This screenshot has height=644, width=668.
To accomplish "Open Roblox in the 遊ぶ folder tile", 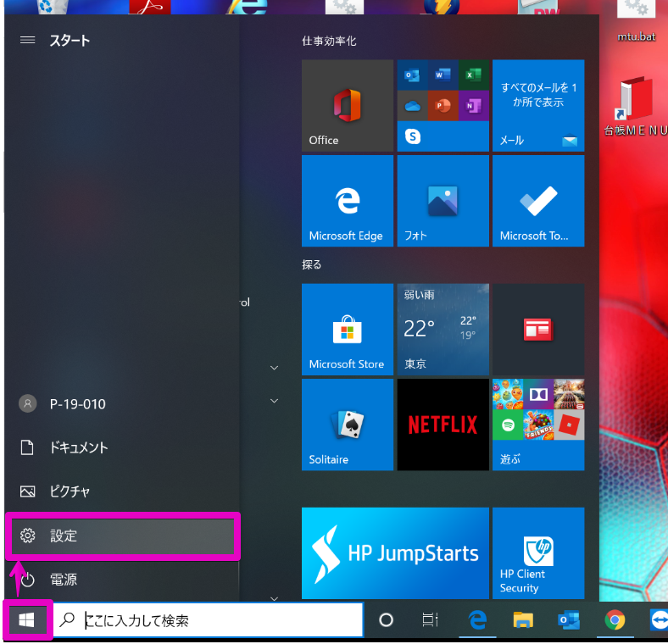I will point(569,425).
